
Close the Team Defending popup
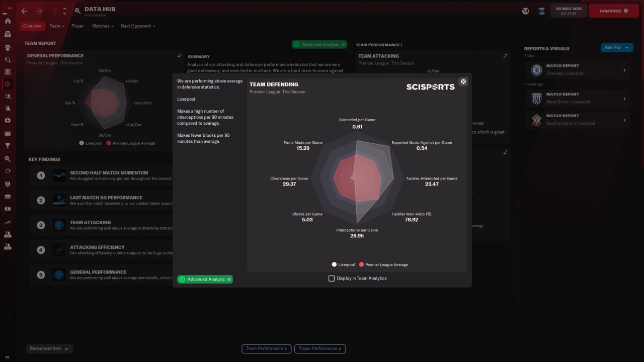pos(463,81)
